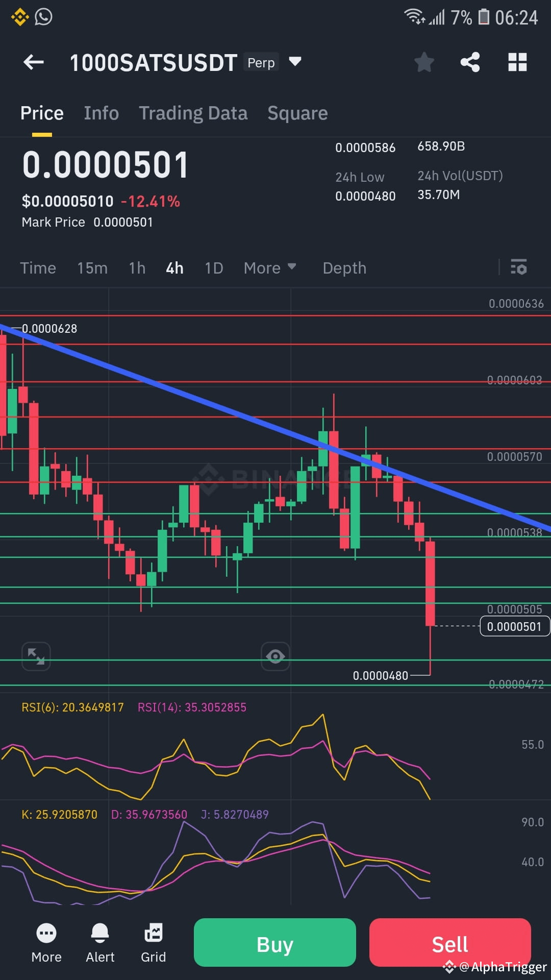Tap the -12.41% price change
Viewport: 551px width, 980px height.
151,201
